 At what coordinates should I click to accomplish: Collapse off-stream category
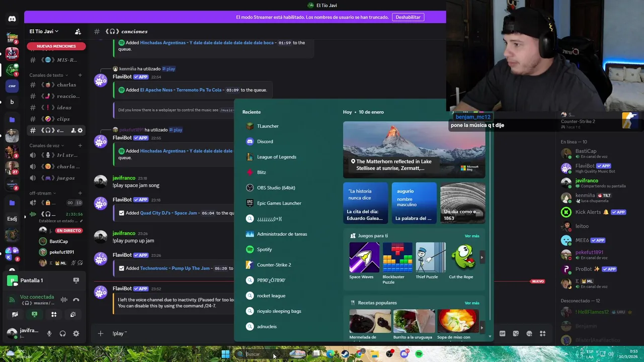[x=42, y=193]
